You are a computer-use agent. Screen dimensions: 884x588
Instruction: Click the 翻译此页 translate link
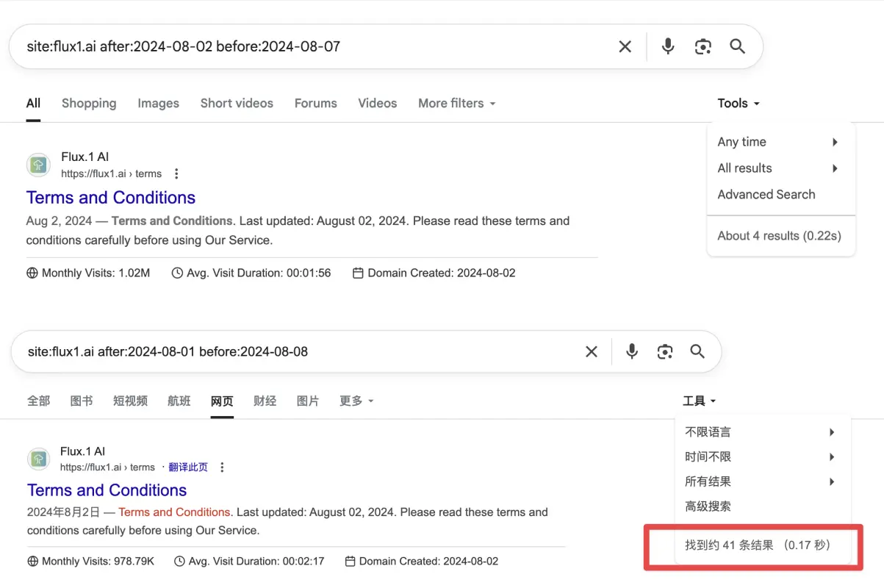click(188, 467)
